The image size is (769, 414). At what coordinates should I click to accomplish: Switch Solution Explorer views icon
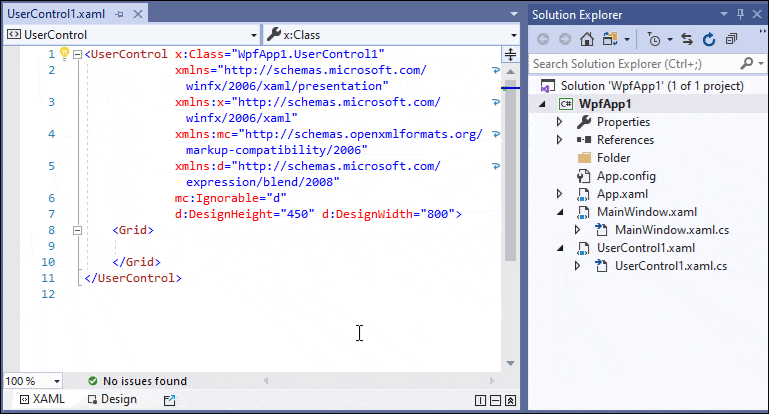pyautogui.click(x=610, y=39)
